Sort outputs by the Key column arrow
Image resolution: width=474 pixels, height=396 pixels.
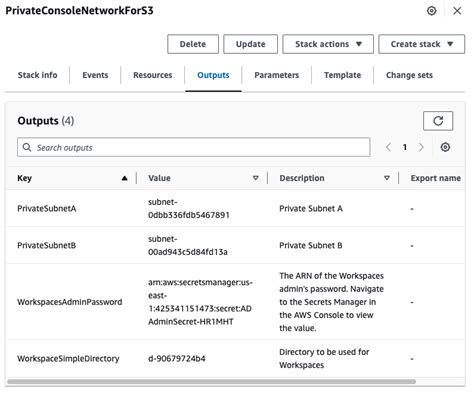click(124, 178)
